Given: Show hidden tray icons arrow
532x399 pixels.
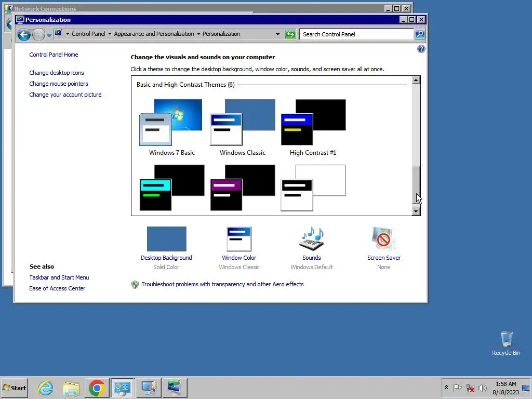Looking at the screenshot, I should [x=446, y=388].
